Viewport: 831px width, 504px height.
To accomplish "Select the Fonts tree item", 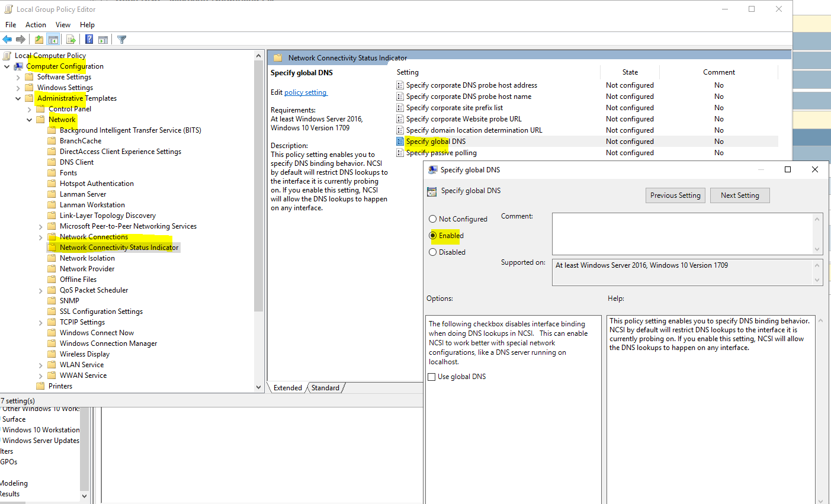I will coord(68,173).
